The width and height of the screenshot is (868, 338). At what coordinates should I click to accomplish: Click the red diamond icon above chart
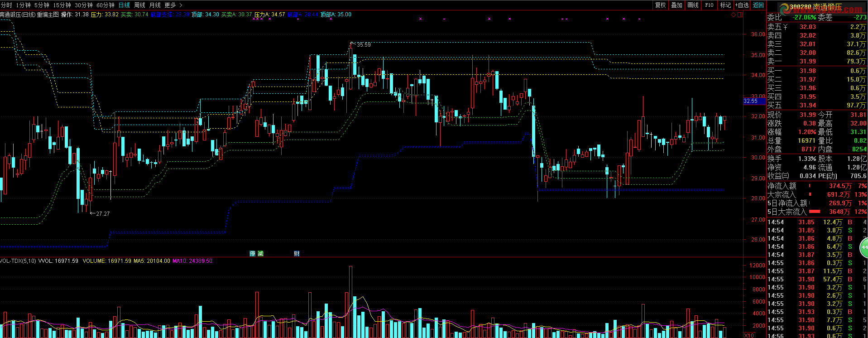pos(734,15)
